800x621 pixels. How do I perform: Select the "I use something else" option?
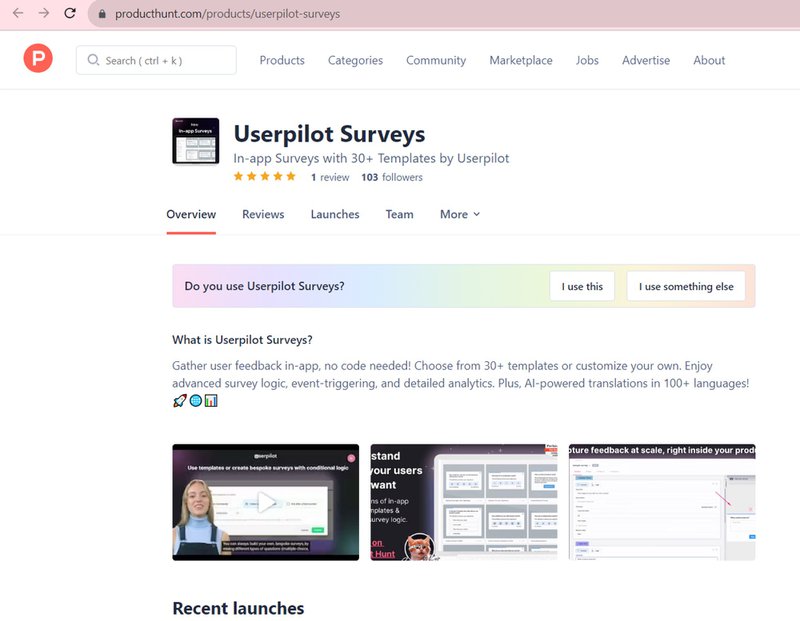pos(686,286)
